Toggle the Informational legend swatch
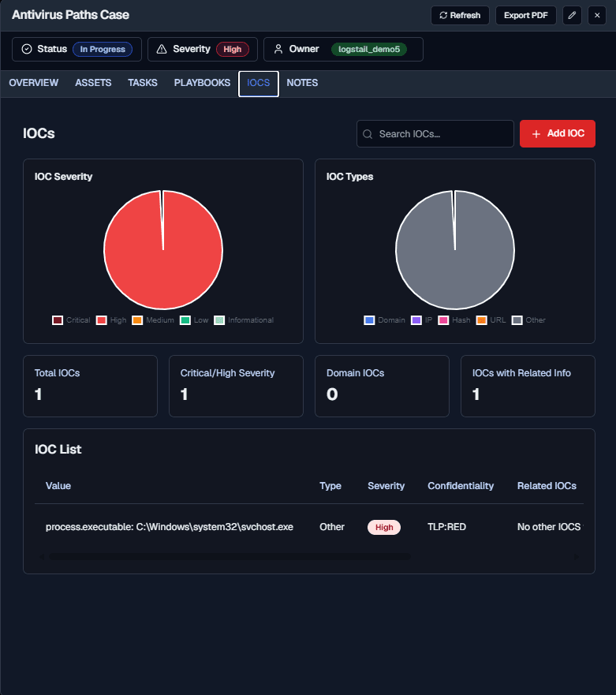 [x=219, y=320]
